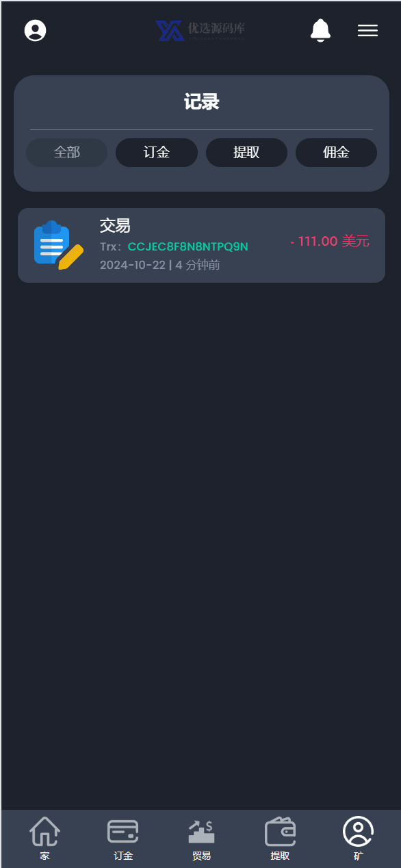Open the notification bell

(320, 30)
